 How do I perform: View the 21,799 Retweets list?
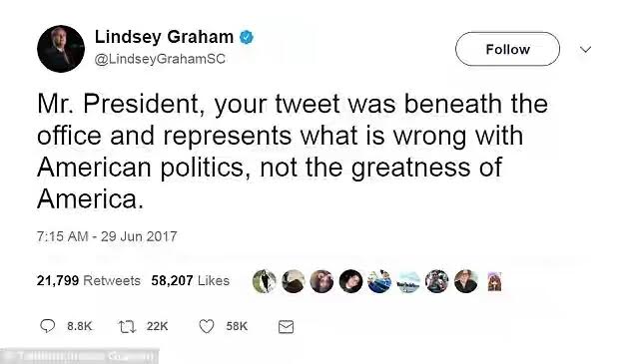[89, 280]
